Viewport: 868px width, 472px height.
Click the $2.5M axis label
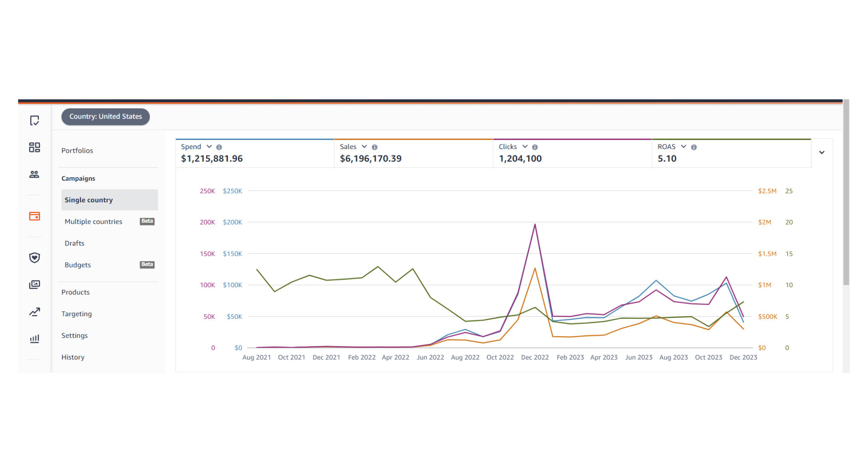[x=767, y=191]
